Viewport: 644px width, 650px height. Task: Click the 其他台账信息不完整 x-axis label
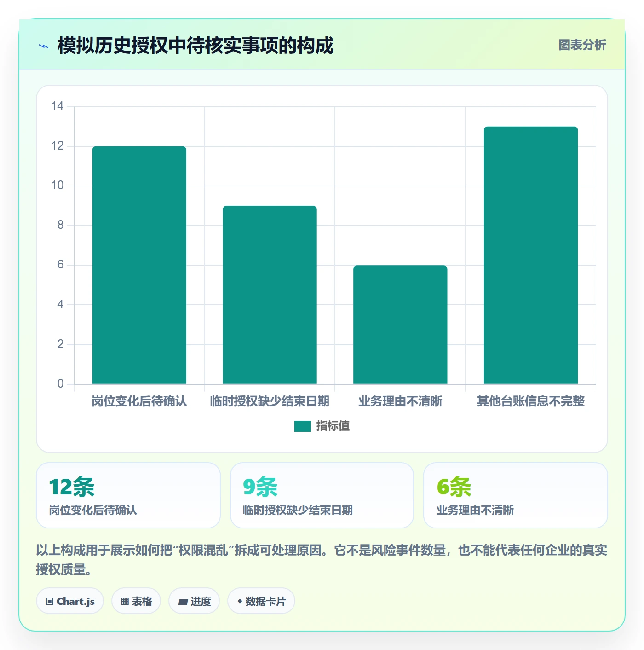[531, 401]
